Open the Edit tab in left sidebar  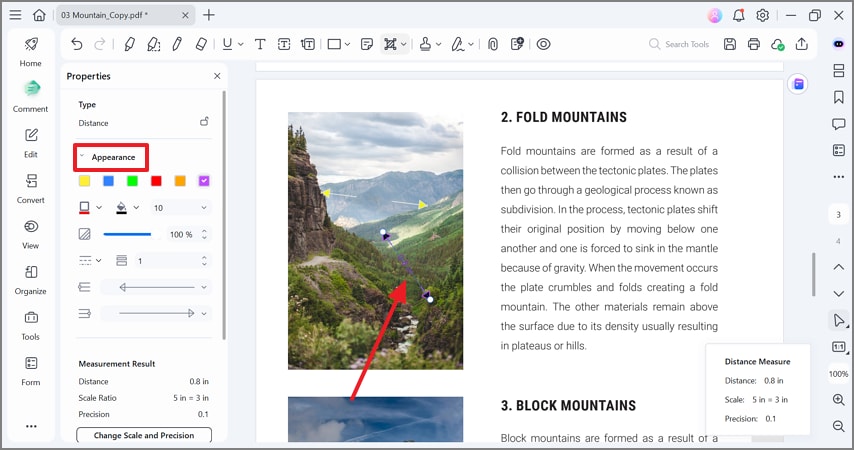tap(30, 142)
